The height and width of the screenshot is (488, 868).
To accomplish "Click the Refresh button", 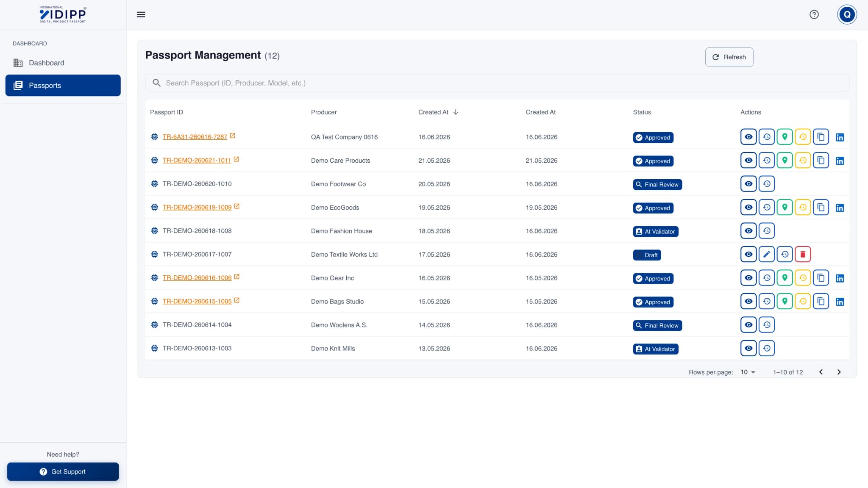I will [729, 57].
